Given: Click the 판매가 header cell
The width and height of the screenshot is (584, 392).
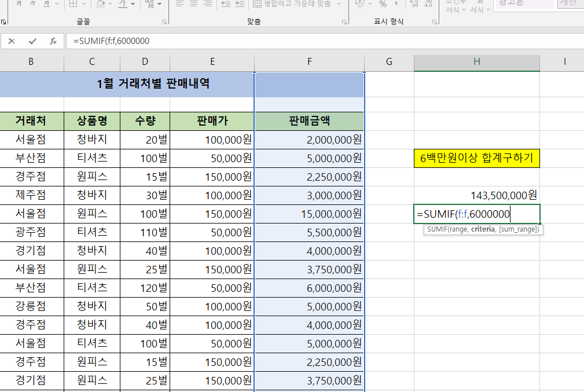Looking at the screenshot, I should tap(212, 121).
